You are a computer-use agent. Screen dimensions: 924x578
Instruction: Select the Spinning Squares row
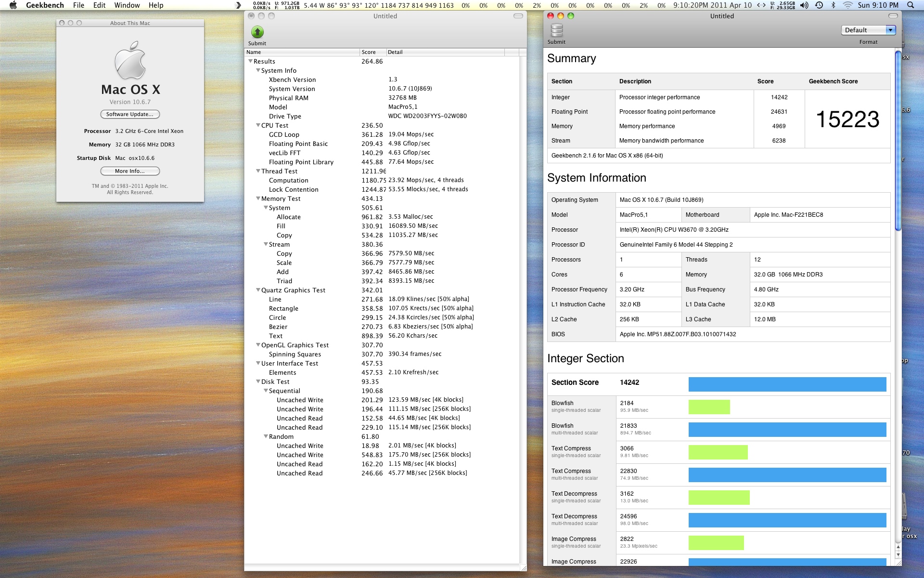pos(383,354)
